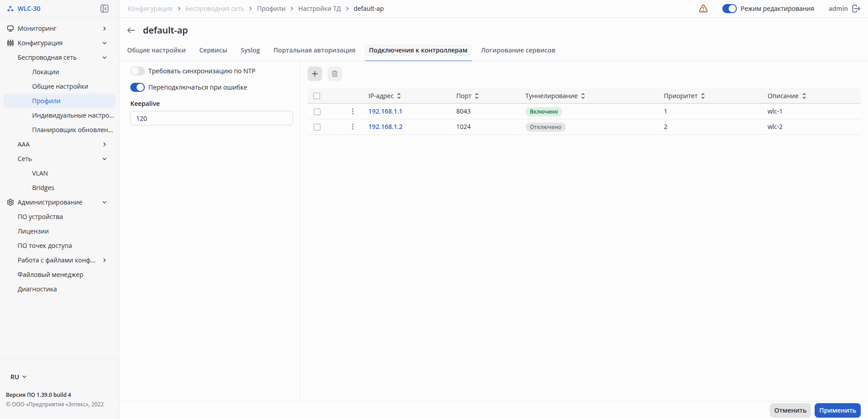Sort by Порт column arrows
868x419 pixels.
[477, 96]
